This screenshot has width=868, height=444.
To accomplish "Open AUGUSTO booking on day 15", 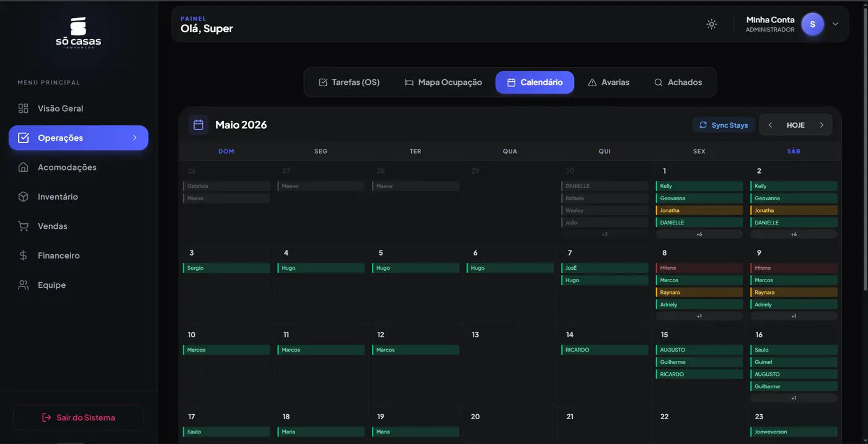I will tap(699, 350).
